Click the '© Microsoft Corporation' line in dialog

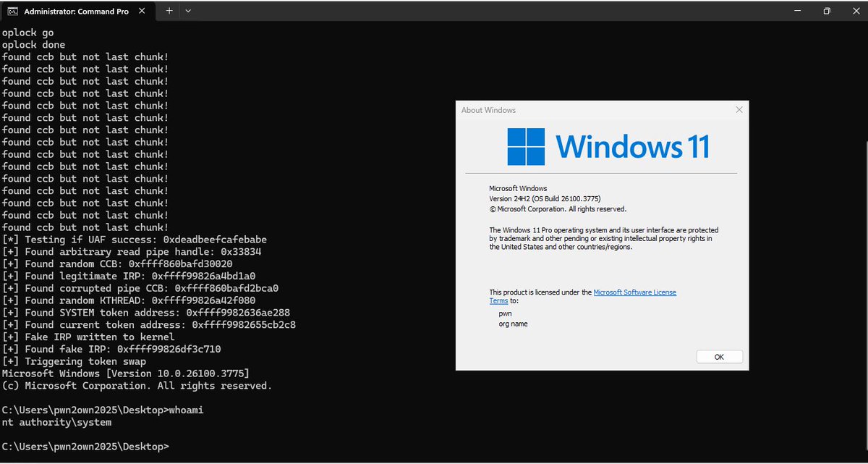point(558,209)
